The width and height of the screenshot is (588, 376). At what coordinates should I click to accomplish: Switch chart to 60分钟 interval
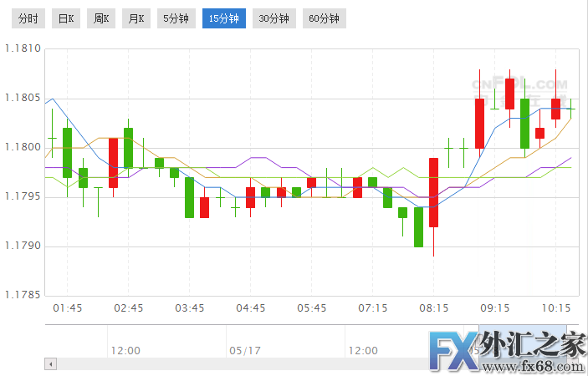coord(323,18)
